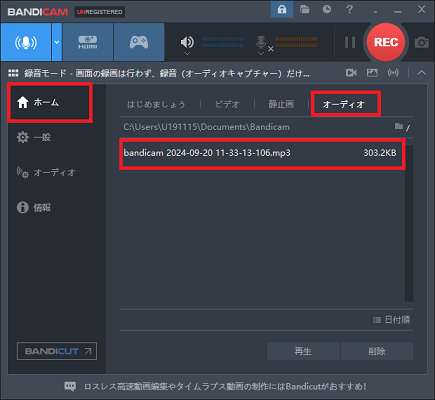Open the output folder icon in title bar
This screenshot has height=400, width=435.
(305, 9)
